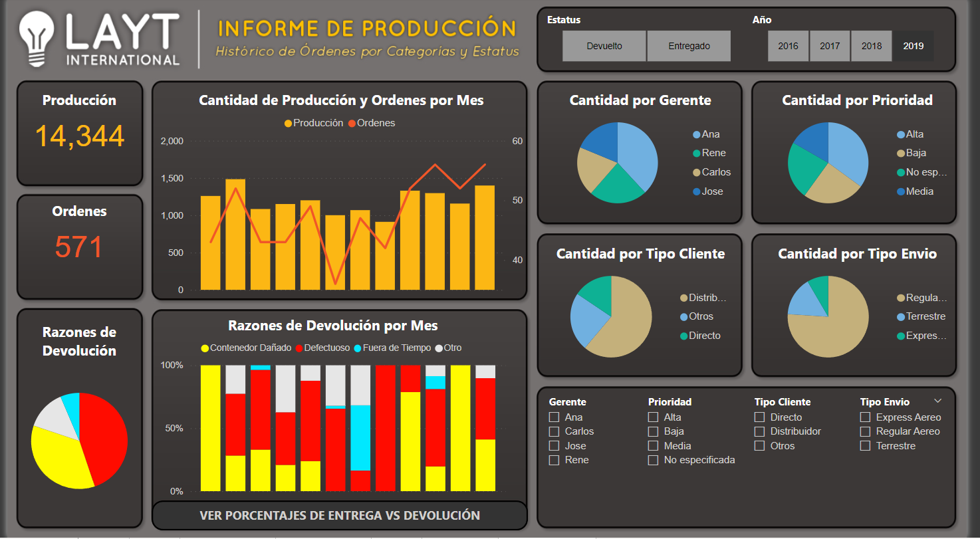Filter by Entregado status
This screenshot has height=539, width=980.
tap(689, 47)
